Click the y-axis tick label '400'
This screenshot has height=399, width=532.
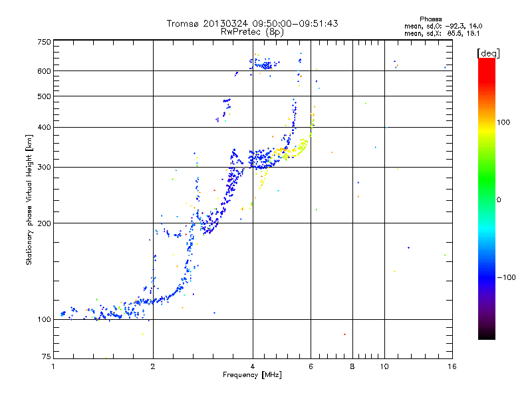coord(44,128)
